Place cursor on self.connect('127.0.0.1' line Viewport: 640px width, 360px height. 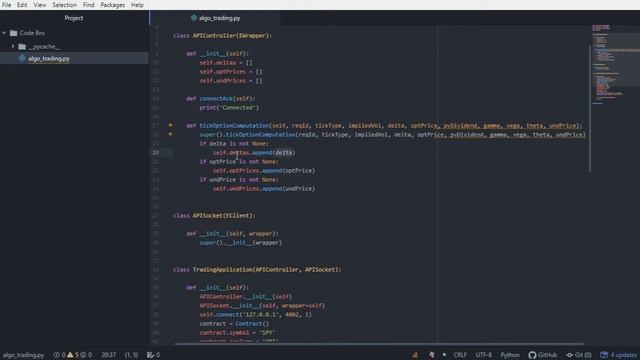click(x=256, y=314)
